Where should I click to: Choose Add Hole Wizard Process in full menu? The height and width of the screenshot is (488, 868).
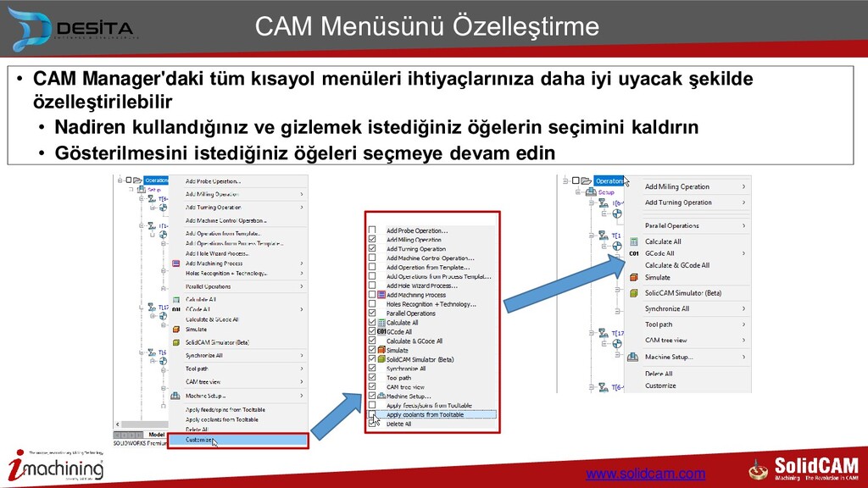click(x=217, y=253)
